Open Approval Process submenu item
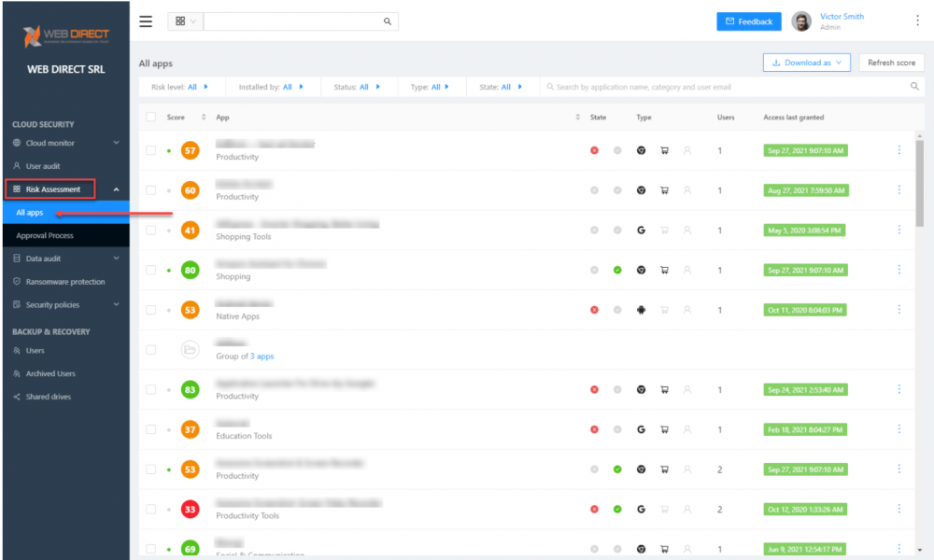This screenshot has height=560, width=934. click(66, 235)
